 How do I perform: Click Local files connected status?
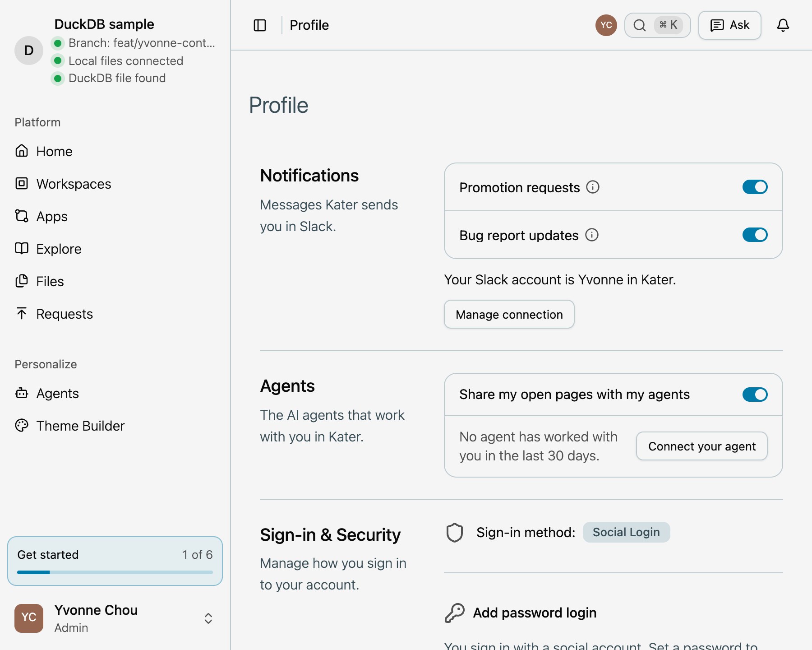click(x=118, y=60)
